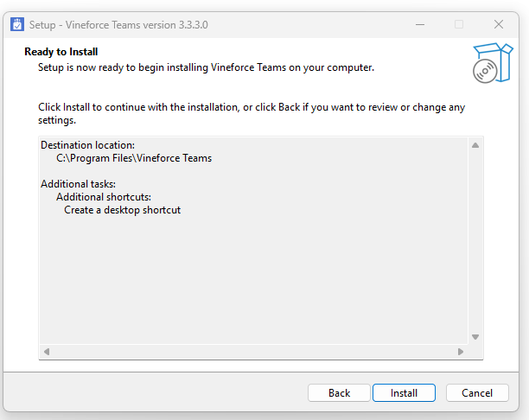Image resolution: width=529 pixels, height=420 pixels.
Task: Click the 'Click Install to continue' instruction text
Action: [x=252, y=114]
